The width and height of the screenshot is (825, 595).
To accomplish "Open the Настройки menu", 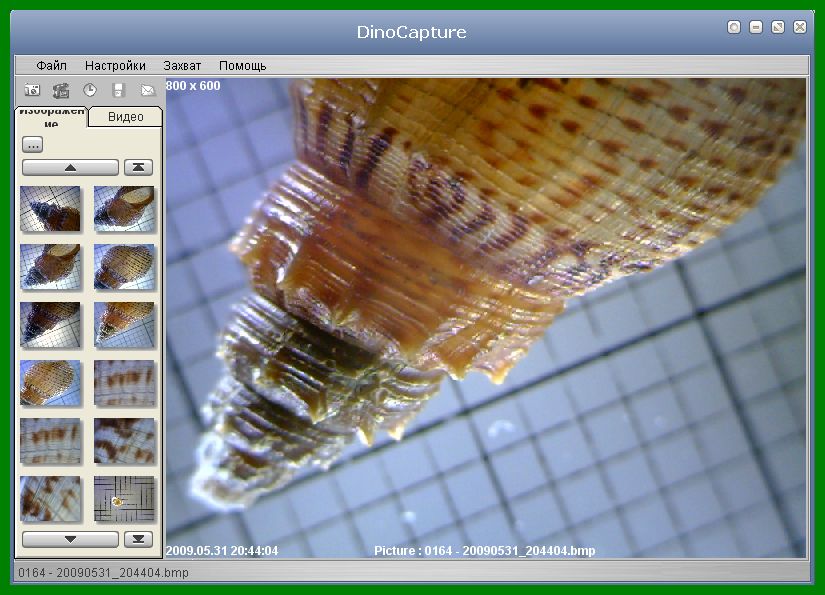I will coord(115,66).
